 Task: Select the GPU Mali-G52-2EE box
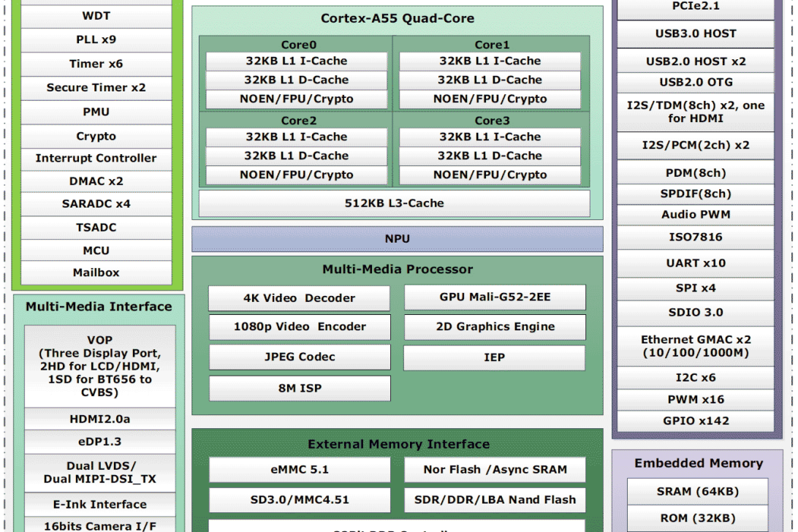point(495,297)
